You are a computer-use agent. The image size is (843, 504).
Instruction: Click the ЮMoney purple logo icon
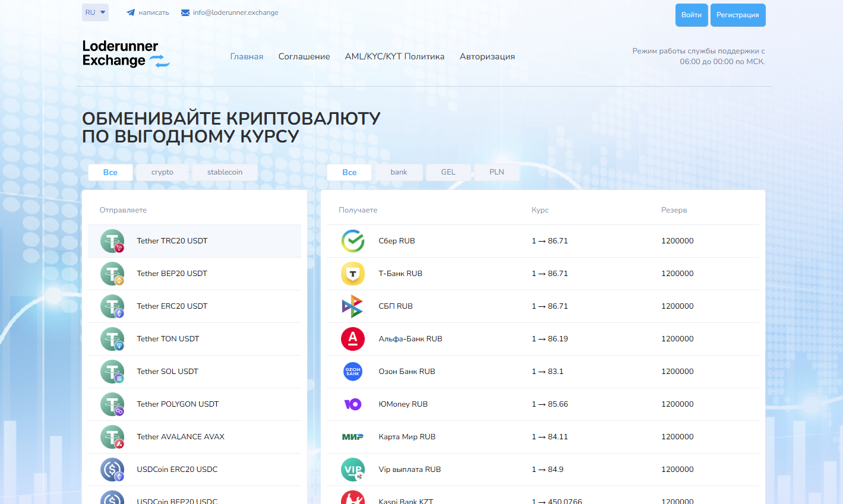(353, 404)
